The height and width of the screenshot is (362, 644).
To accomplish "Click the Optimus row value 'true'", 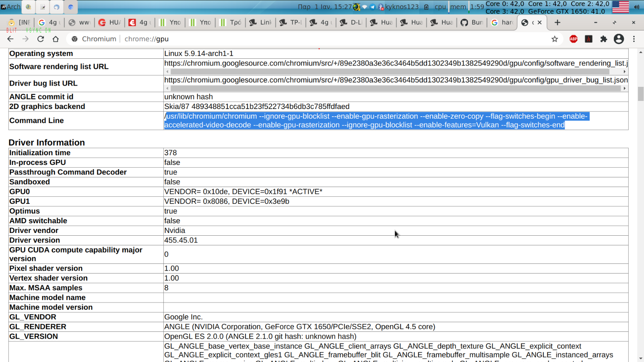I will pyautogui.click(x=171, y=211).
